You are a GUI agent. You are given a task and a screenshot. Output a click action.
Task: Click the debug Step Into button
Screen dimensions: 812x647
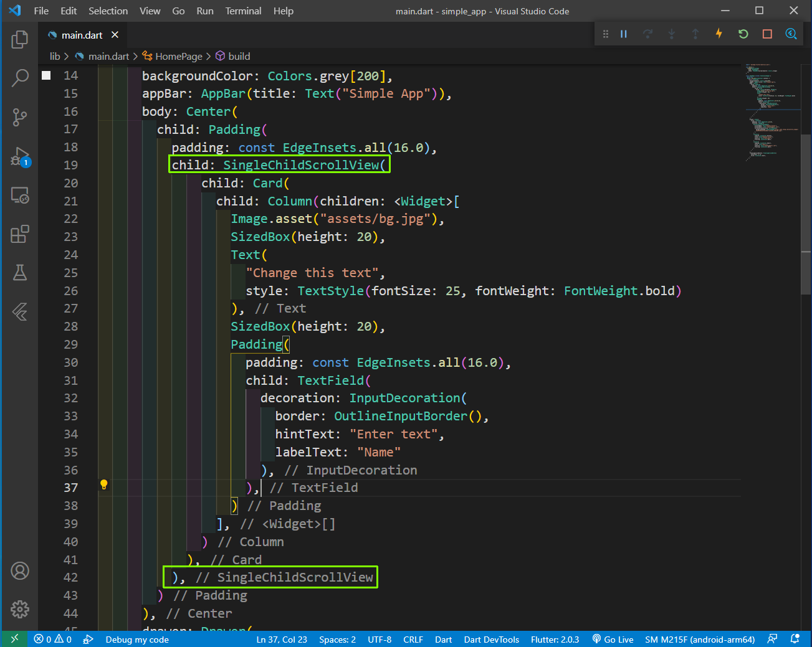tap(672, 34)
